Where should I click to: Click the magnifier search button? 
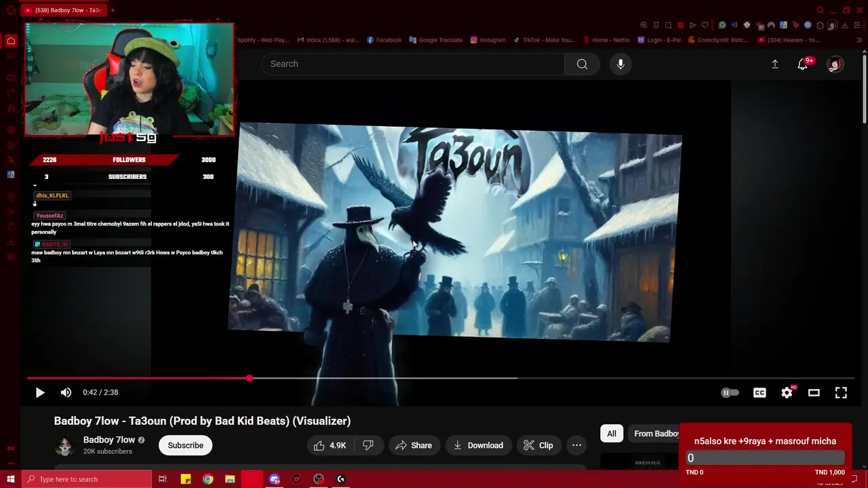582,64
